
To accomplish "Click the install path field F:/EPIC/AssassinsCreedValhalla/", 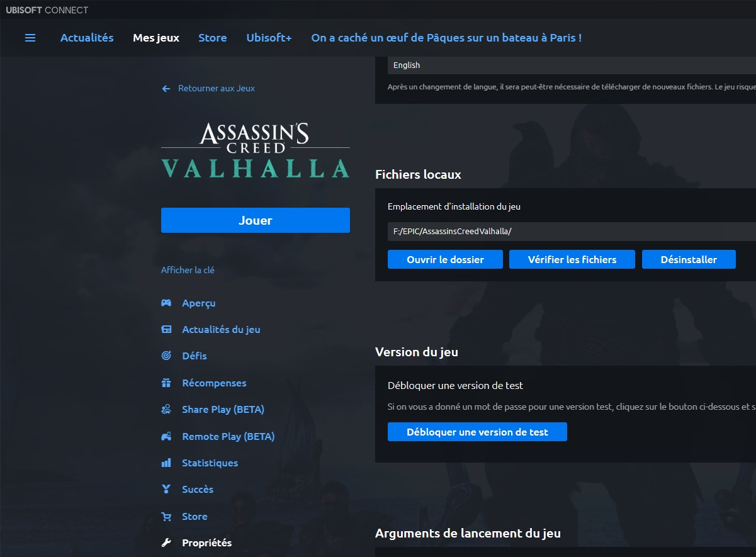I will (572, 231).
